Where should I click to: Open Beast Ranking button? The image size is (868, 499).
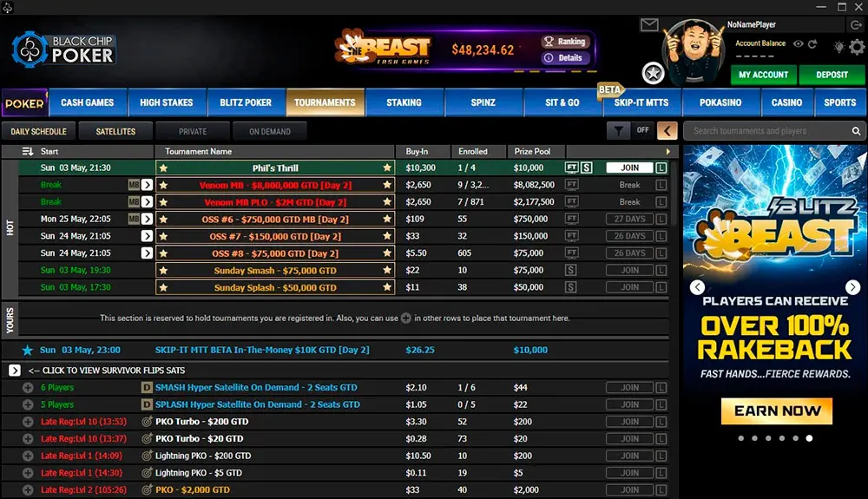click(x=566, y=42)
